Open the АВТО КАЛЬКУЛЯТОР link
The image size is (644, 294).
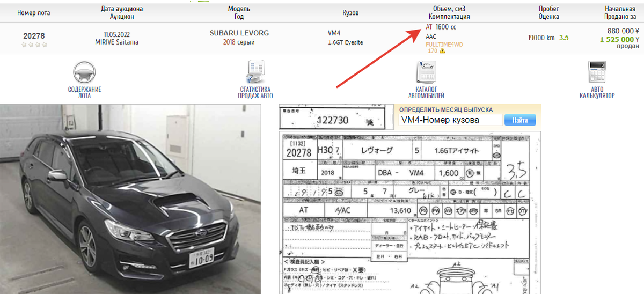(597, 93)
